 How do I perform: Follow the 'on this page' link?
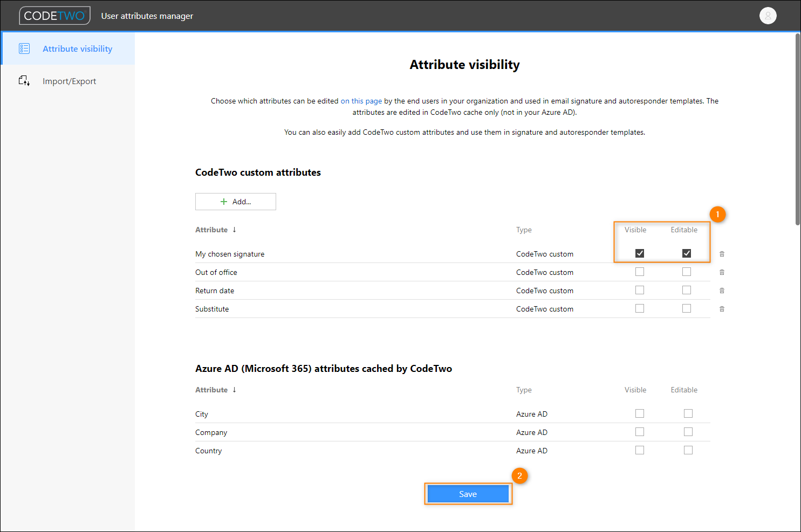[x=361, y=101]
